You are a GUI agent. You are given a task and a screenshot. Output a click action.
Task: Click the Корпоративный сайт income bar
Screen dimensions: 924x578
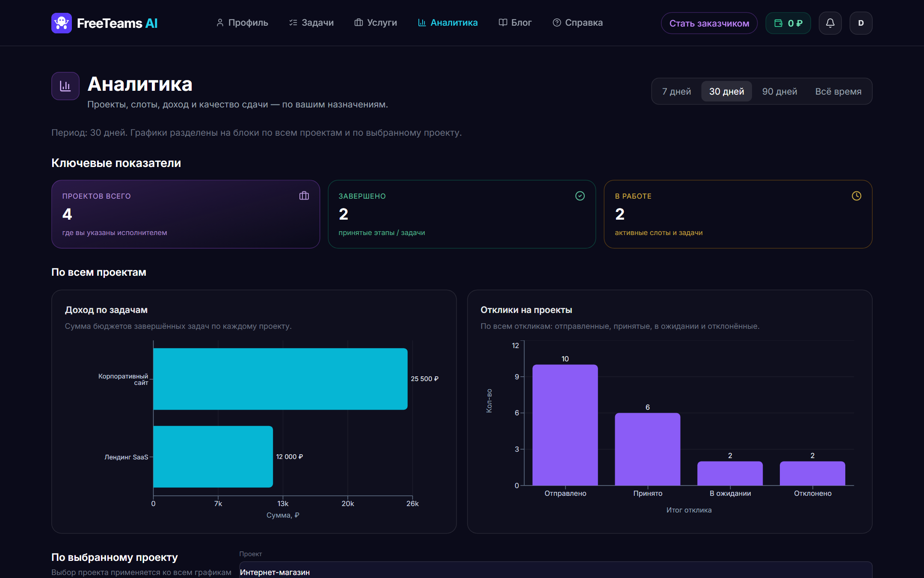(x=280, y=379)
